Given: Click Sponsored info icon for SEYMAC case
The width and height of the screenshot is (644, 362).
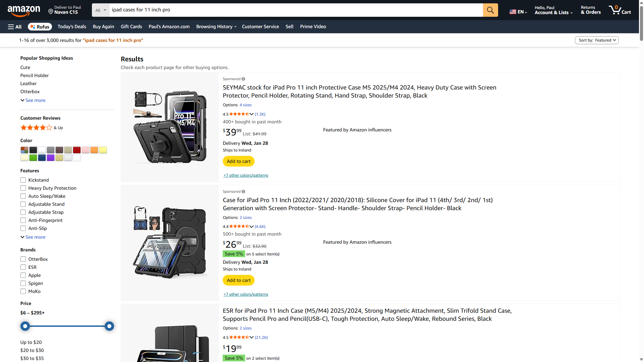Looking at the screenshot, I should (x=243, y=79).
